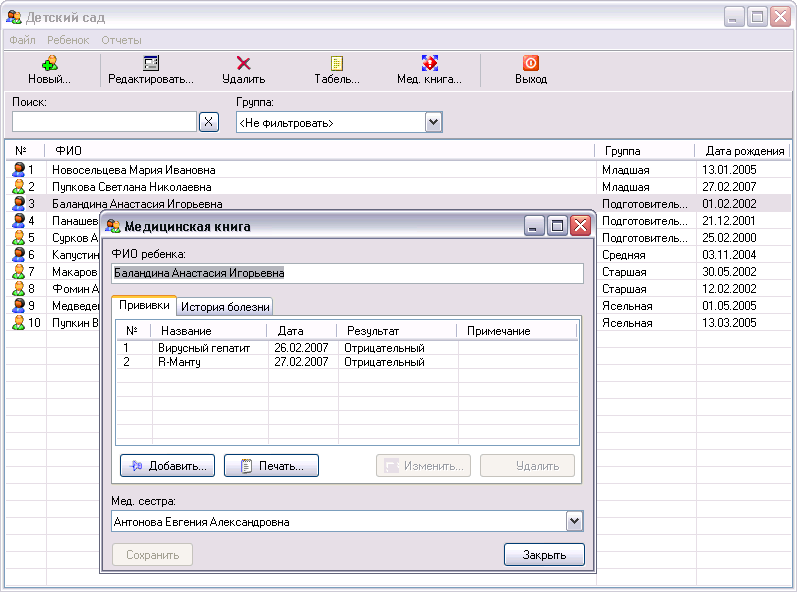Click the child icon in row 6
Image resolution: width=797 pixels, height=592 pixels.
19,254
